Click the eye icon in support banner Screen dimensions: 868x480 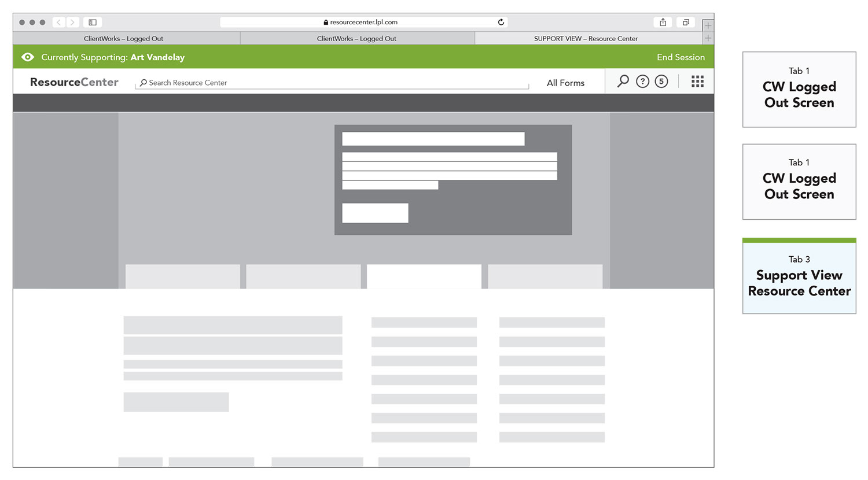pos(27,57)
